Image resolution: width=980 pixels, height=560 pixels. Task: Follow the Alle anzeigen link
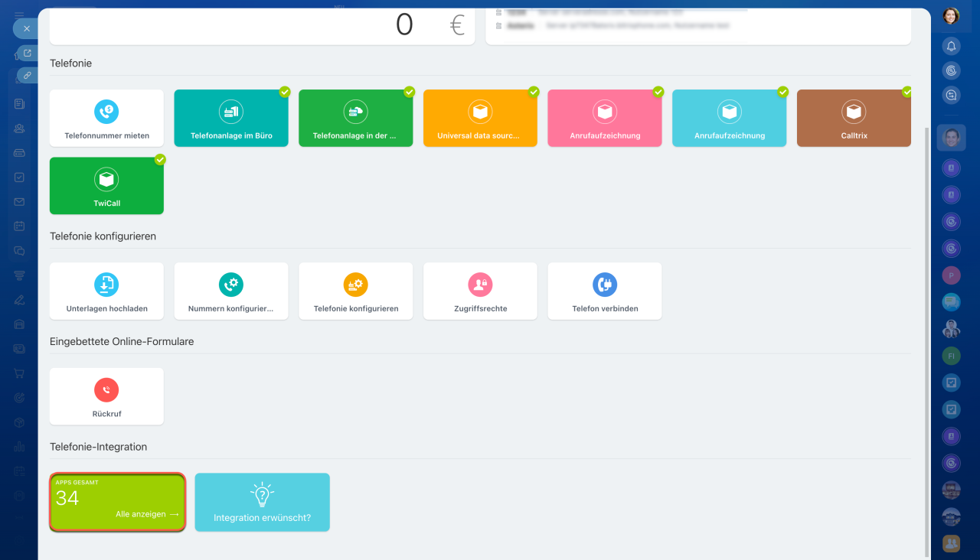(147, 514)
